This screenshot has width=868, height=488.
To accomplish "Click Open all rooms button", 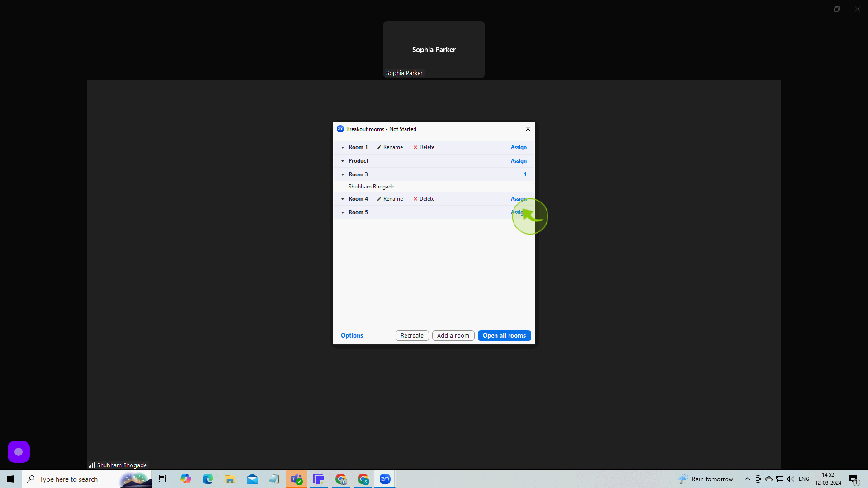I will coord(504,335).
